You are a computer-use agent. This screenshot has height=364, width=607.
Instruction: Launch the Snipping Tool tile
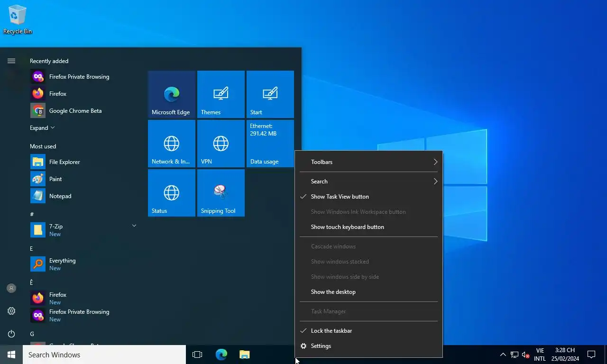coord(221,193)
